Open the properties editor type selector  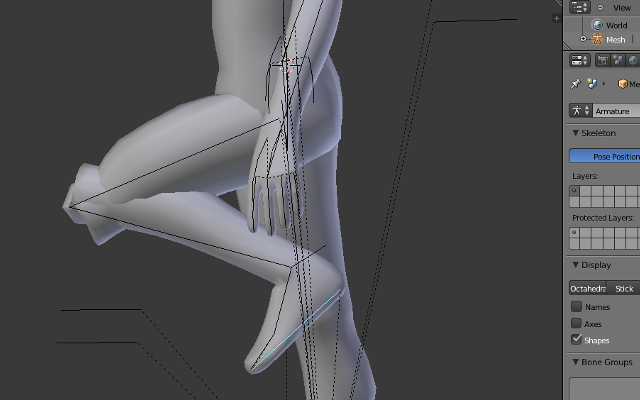[x=580, y=61]
